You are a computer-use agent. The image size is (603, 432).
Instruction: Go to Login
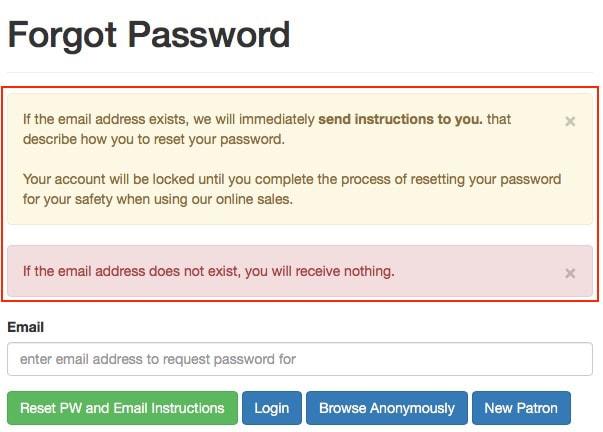tap(271, 408)
